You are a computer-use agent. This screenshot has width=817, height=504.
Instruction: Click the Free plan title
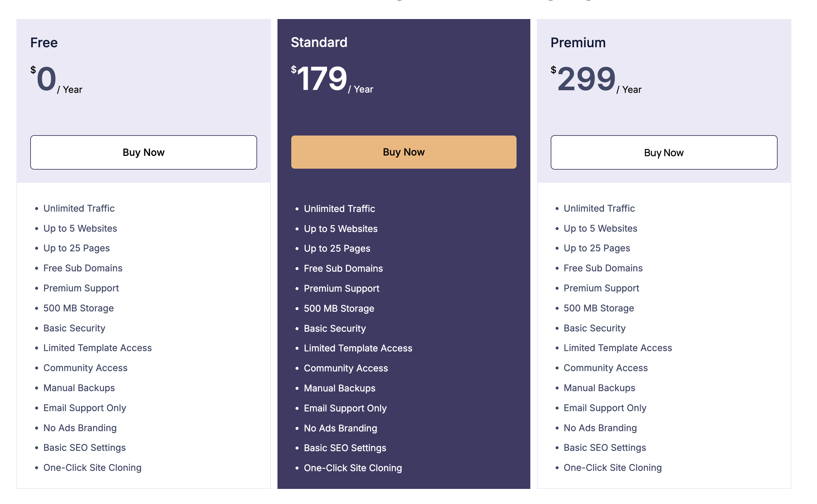pos(44,43)
